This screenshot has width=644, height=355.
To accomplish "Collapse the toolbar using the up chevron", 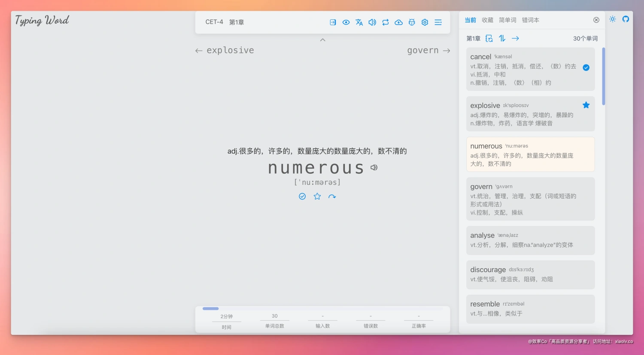I will 323,40.
